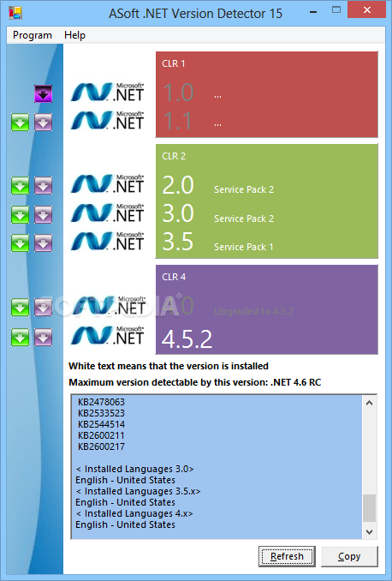Click KB2544514 in the details list
This screenshot has width=392, height=581.
point(101,424)
